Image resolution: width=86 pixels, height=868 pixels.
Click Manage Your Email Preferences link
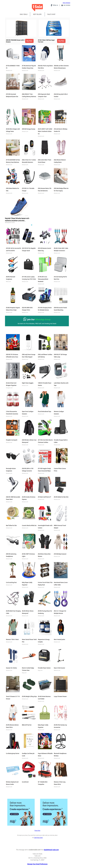[x=37, y=864]
